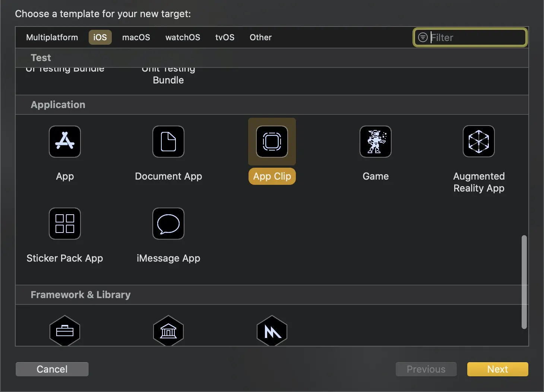Choose the Augmented Reality App icon
This screenshot has width=544, height=392.
479,142
